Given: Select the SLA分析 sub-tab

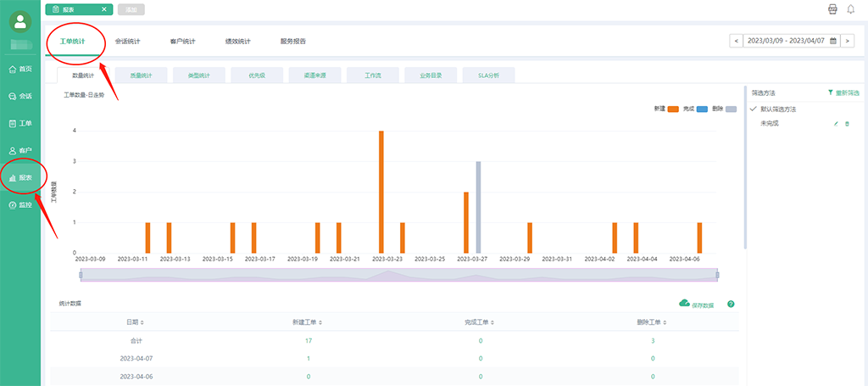Looking at the screenshot, I should pyautogui.click(x=489, y=76).
